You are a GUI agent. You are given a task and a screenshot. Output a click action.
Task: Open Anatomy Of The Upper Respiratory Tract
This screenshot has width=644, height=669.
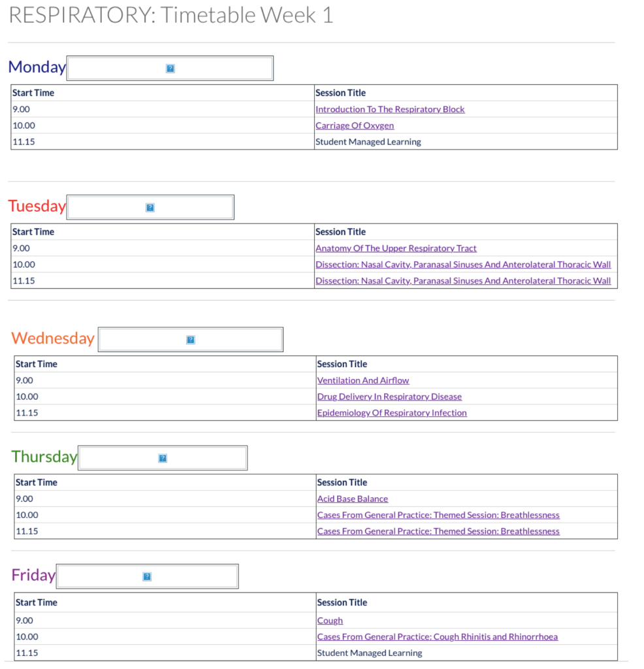396,249
